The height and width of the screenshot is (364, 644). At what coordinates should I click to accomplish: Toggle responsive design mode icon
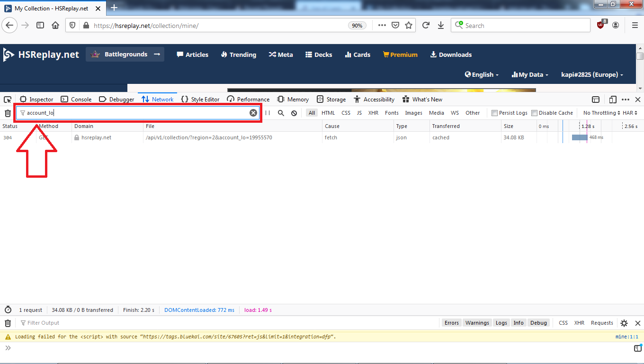coord(613,100)
